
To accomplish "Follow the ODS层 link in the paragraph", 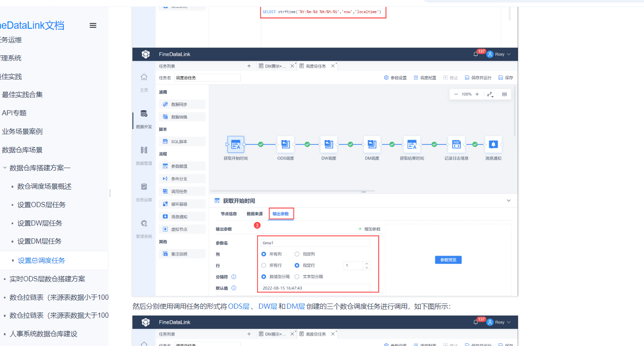I will 239,306.
